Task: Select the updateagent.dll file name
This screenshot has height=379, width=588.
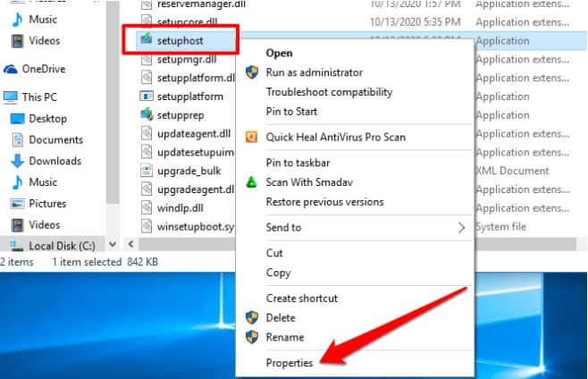Action: [x=194, y=134]
